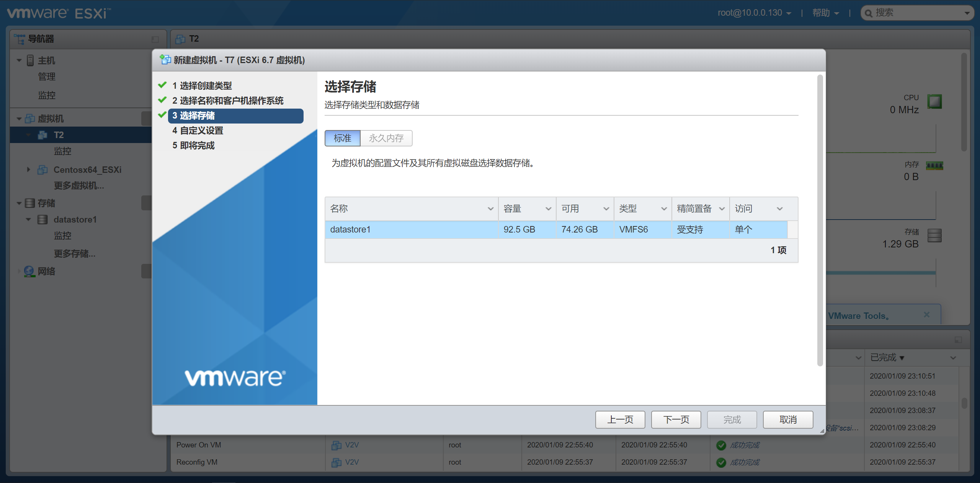980x483 pixels.
Task: Click the T2 tab VM icon
Action: click(180, 39)
